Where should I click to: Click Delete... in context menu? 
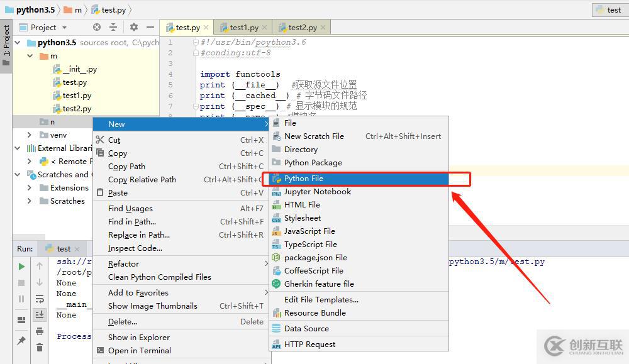[181, 321]
